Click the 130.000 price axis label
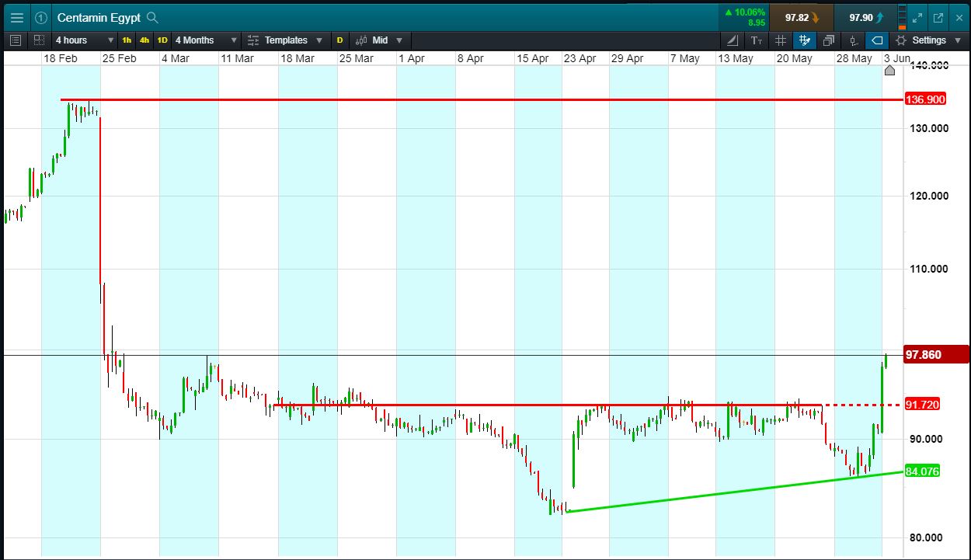 pos(927,128)
